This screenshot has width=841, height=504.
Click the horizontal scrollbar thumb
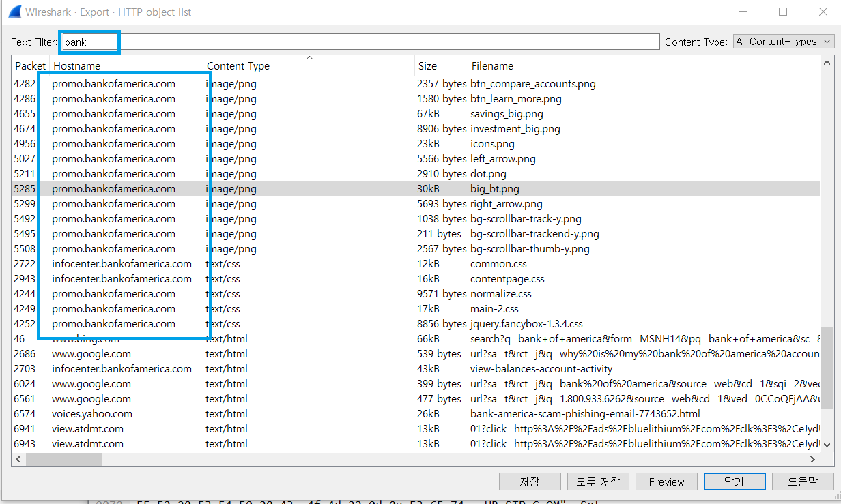tap(64, 460)
